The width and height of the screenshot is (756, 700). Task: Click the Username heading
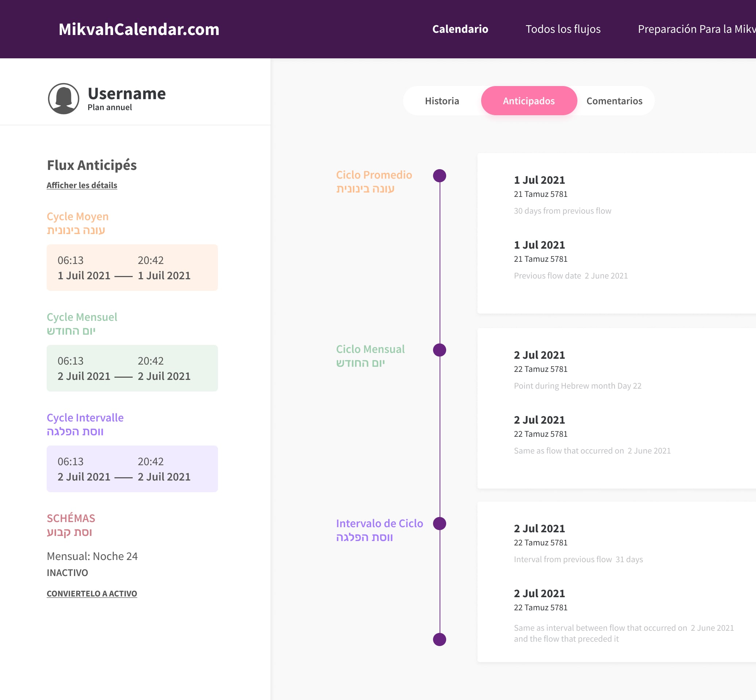(126, 94)
